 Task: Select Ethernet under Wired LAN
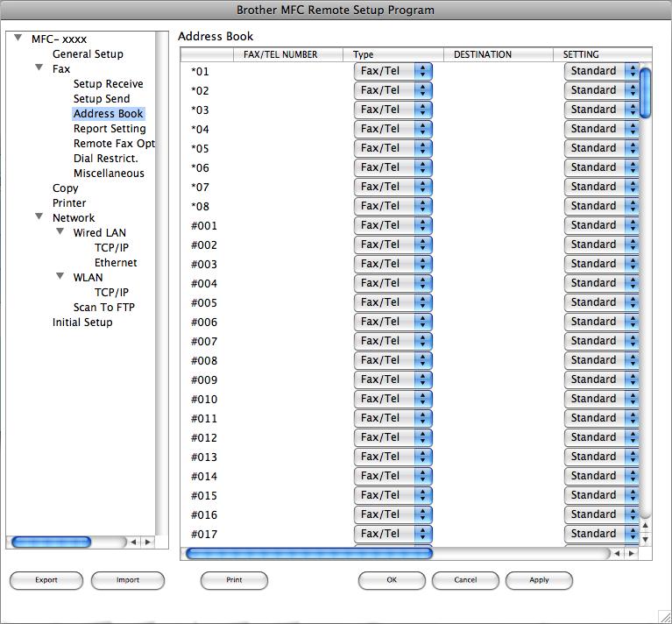tap(116, 262)
